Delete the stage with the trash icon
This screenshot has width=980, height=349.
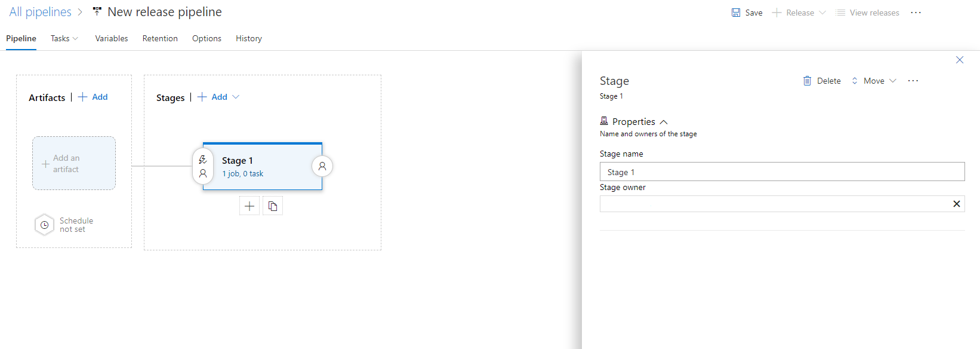pos(807,80)
